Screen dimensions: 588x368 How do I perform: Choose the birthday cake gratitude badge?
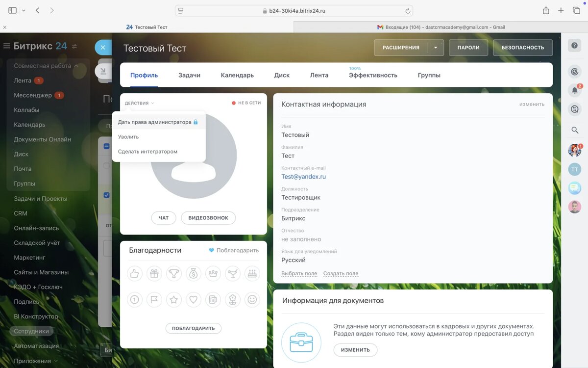[x=252, y=273]
